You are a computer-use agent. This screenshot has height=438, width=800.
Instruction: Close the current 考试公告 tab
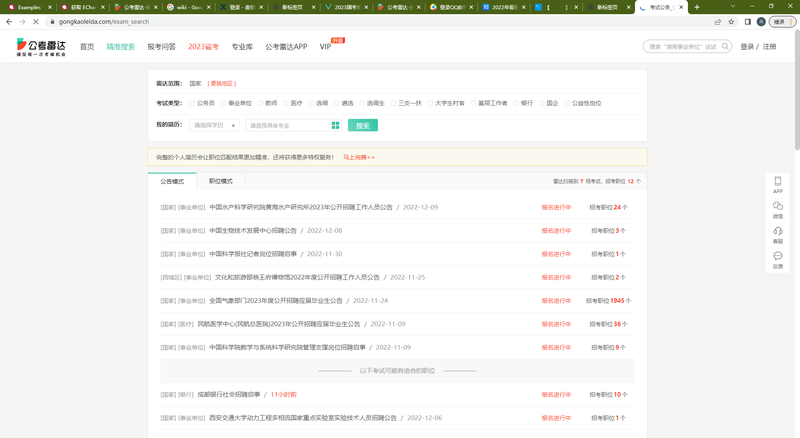tap(681, 7)
